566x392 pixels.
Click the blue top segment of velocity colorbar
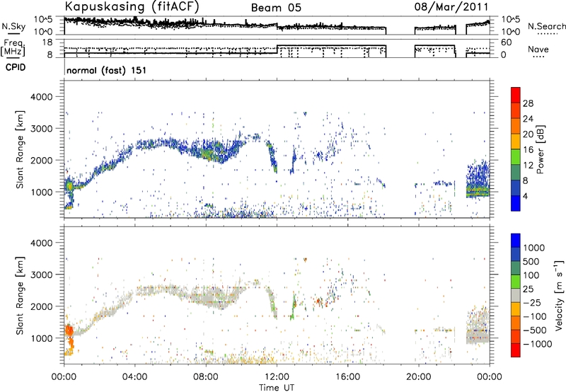[x=516, y=241]
